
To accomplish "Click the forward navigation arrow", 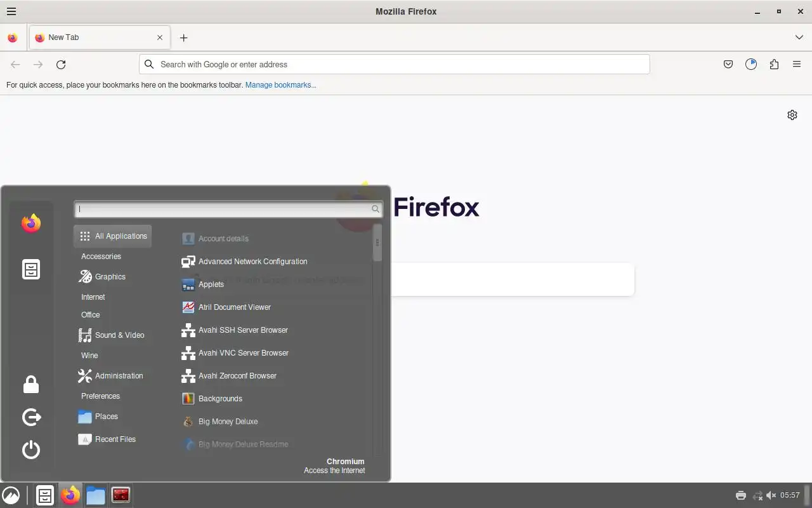I will pos(38,64).
